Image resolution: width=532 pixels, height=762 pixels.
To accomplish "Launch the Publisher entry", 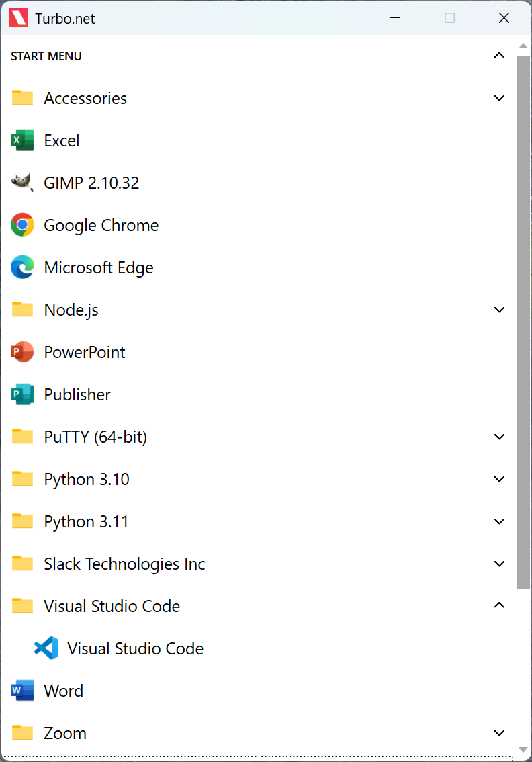I will [x=77, y=394].
